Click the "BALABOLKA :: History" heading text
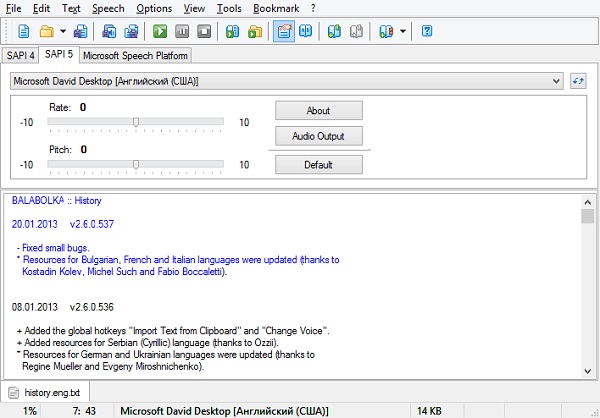This screenshot has height=418, width=600. (57, 201)
